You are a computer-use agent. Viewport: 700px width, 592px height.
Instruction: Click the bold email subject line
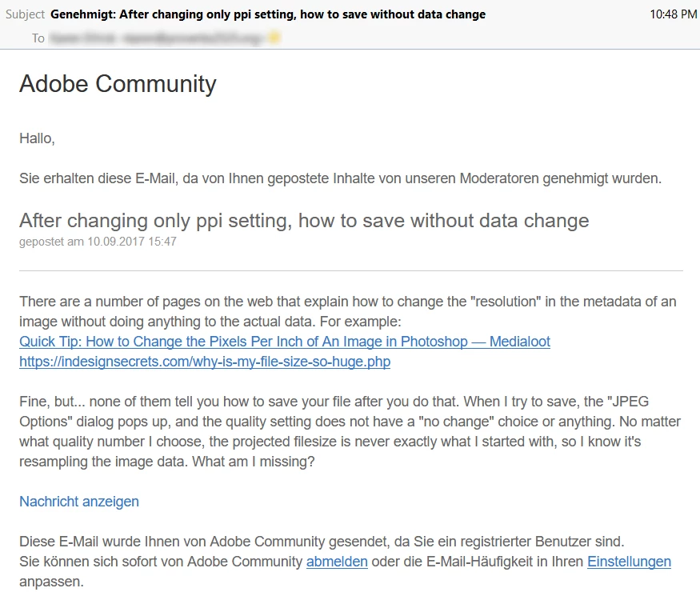coord(268,14)
